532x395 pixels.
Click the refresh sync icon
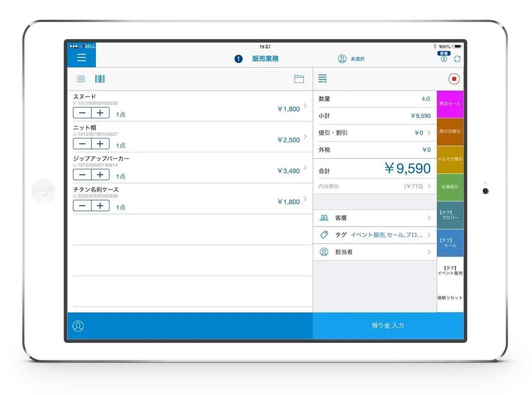[x=457, y=59]
